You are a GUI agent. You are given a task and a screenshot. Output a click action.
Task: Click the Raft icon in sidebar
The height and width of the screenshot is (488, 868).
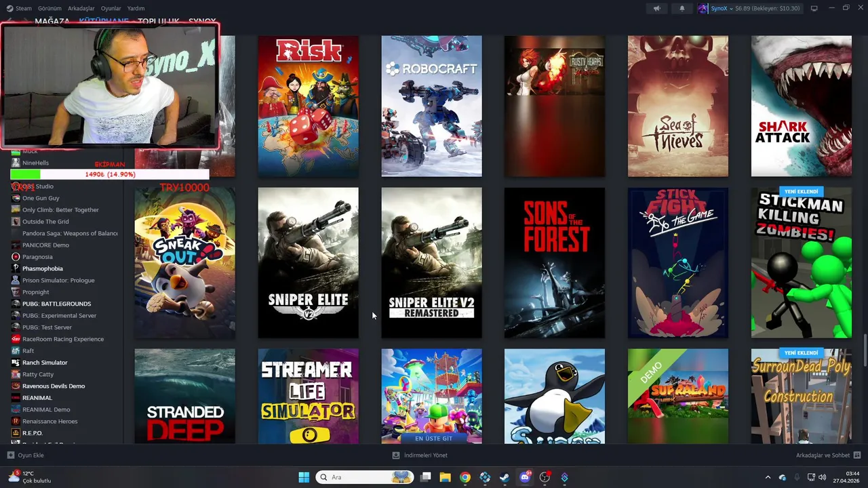tap(16, 351)
